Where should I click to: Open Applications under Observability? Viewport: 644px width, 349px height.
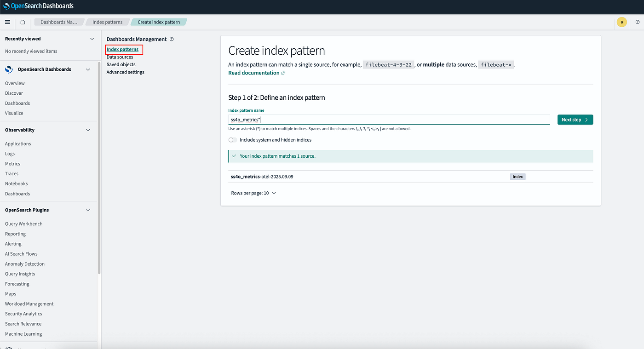tap(18, 144)
